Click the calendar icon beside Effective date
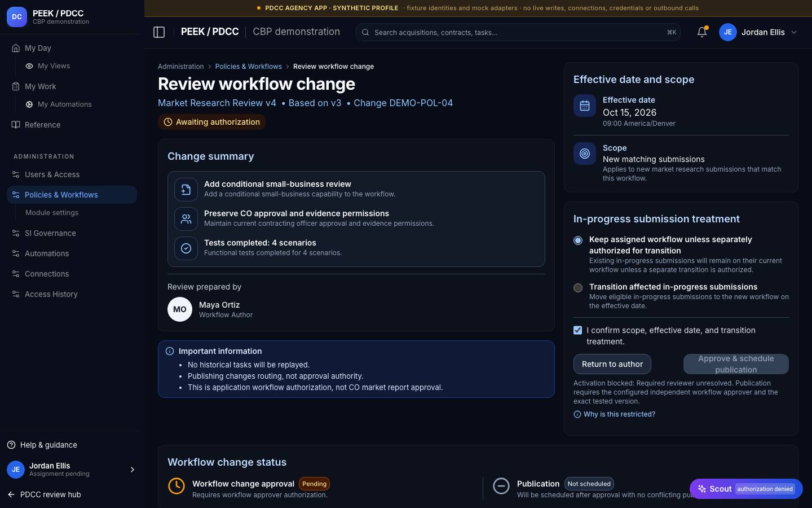This screenshot has height=508, width=812. (585, 106)
